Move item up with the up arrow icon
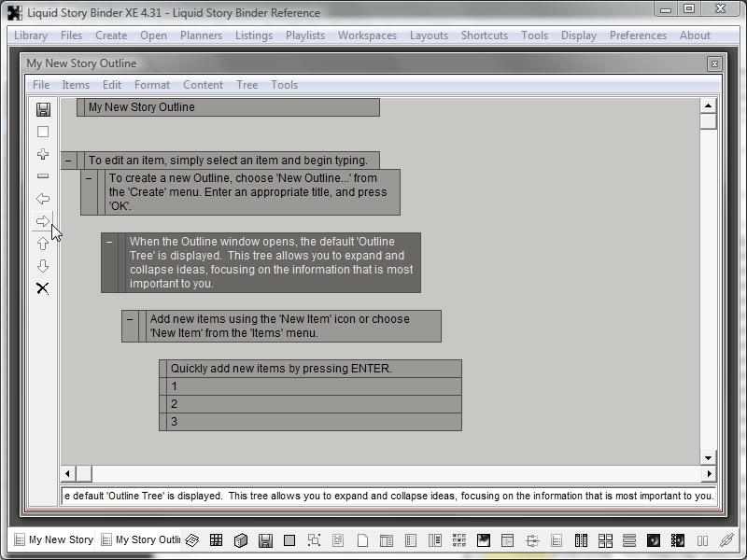The image size is (747, 560). tap(43, 244)
